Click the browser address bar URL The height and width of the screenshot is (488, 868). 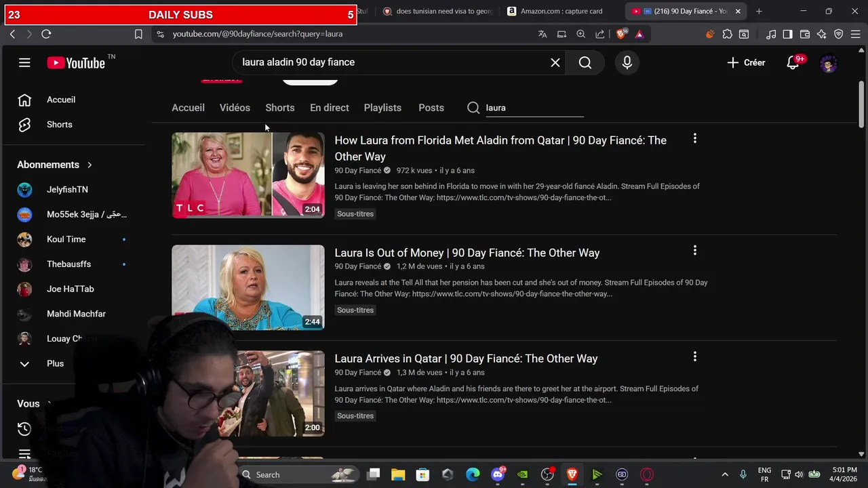(257, 34)
